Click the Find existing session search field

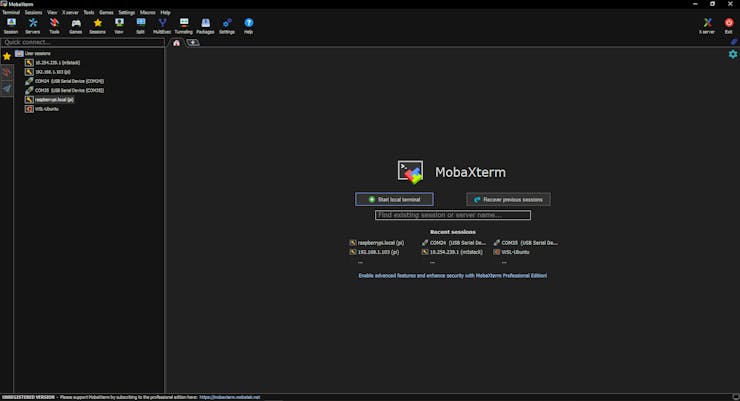pos(453,215)
